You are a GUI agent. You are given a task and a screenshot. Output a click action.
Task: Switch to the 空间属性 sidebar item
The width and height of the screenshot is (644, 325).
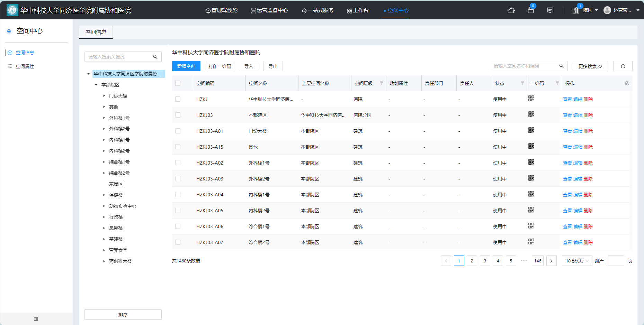pyautogui.click(x=25, y=66)
